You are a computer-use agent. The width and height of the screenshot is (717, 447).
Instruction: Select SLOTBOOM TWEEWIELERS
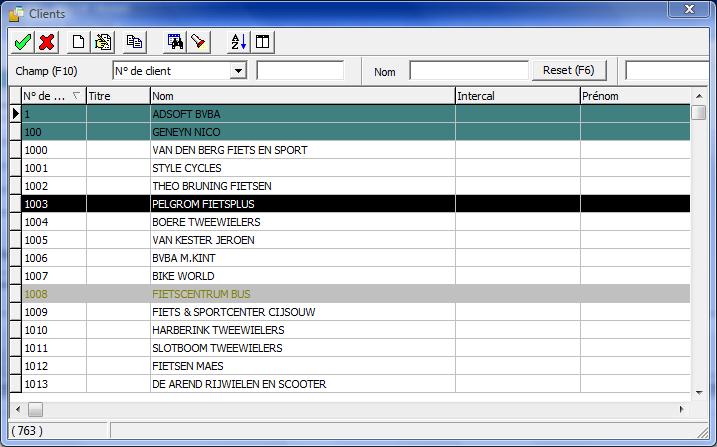pos(356,348)
